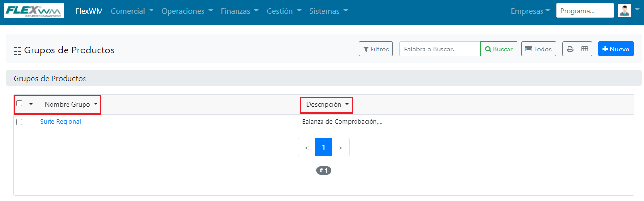Screen dimensions: 644x201
Task: Click the green Buscar button
Action: 499,49
